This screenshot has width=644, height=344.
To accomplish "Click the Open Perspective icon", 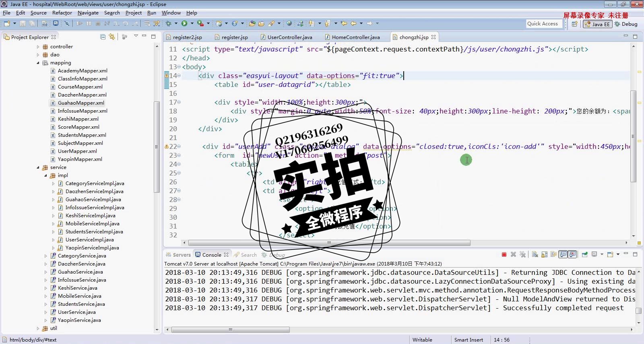I will [575, 24].
